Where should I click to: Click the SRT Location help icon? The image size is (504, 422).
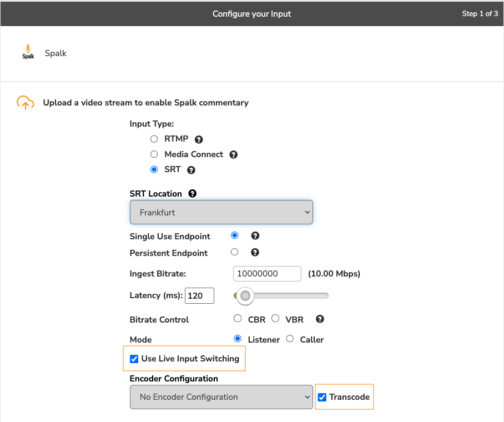pos(193,194)
